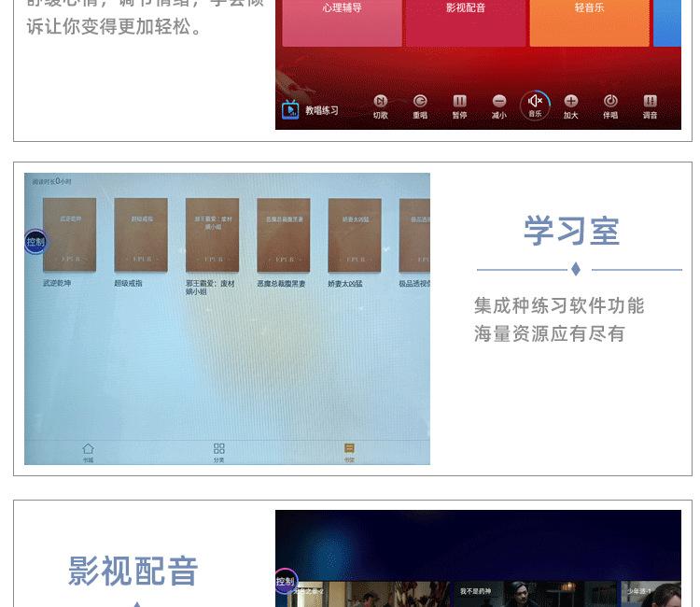The height and width of the screenshot is (607, 700).
Task: Open the 影视配音 red tile
Action: [x=466, y=22]
